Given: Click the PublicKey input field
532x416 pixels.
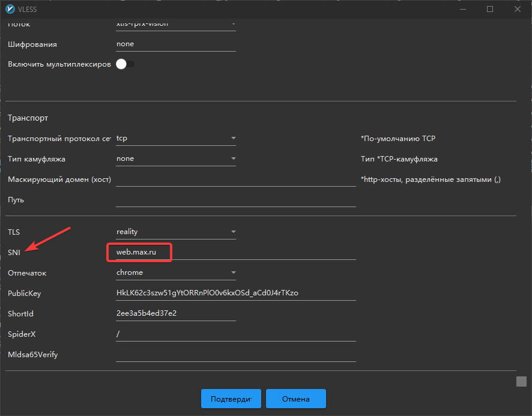Looking at the screenshot, I should point(236,293).
